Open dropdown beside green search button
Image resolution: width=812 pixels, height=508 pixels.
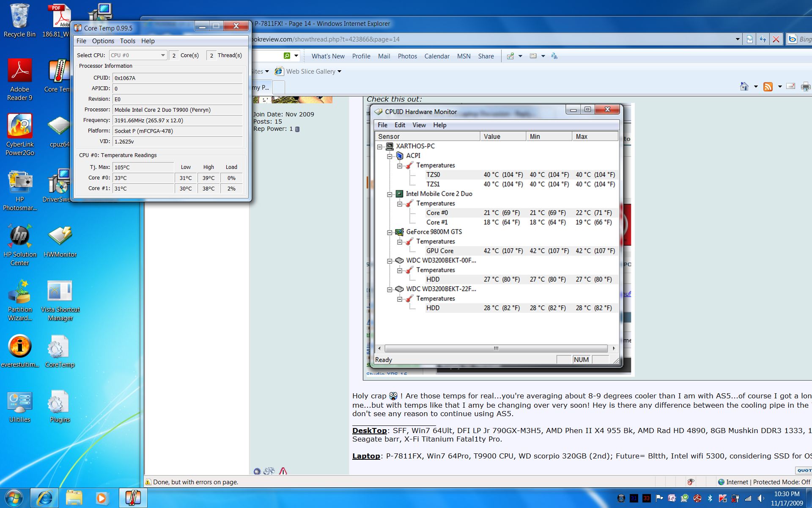point(296,56)
